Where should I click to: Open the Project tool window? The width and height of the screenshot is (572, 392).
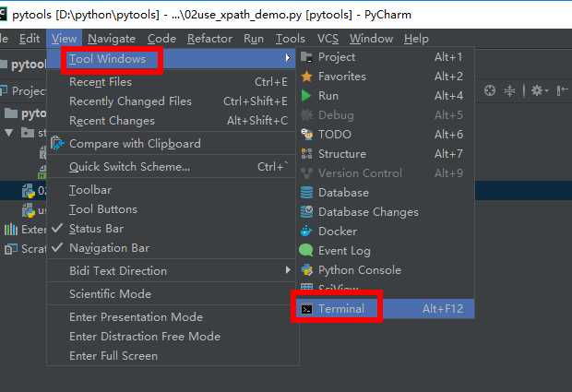(386, 57)
